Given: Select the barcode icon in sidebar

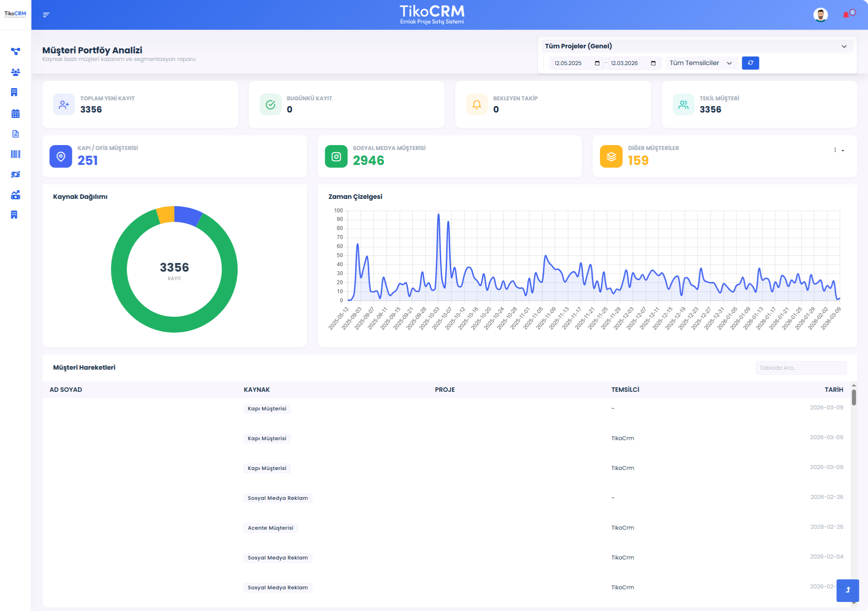Looking at the screenshot, I should 15,154.
